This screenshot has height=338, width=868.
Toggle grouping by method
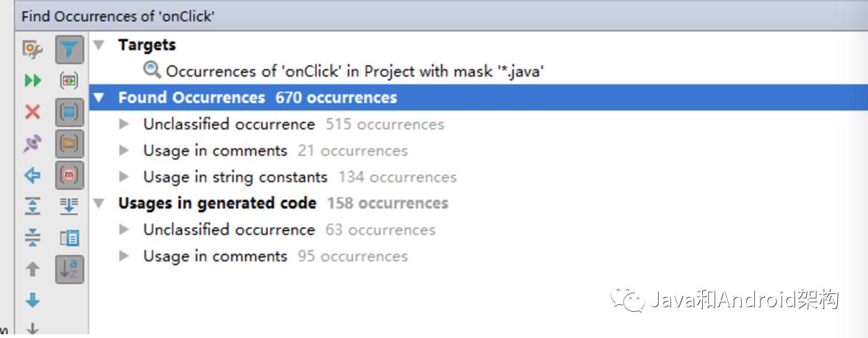[69, 175]
